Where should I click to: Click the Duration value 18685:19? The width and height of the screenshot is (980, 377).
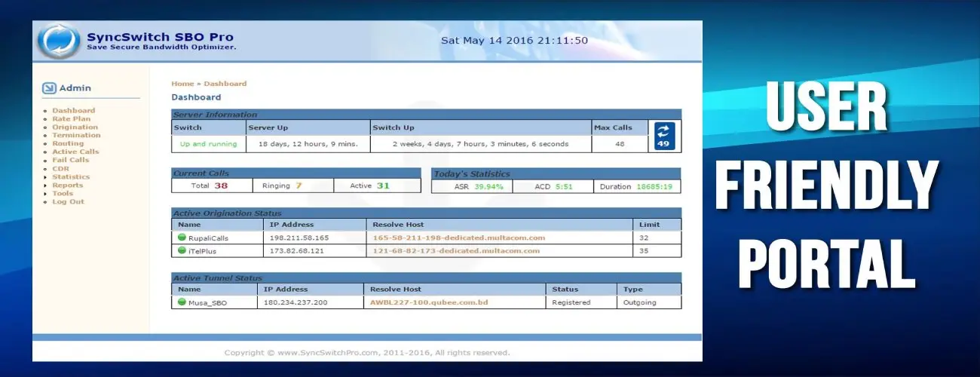click(654, 186)
